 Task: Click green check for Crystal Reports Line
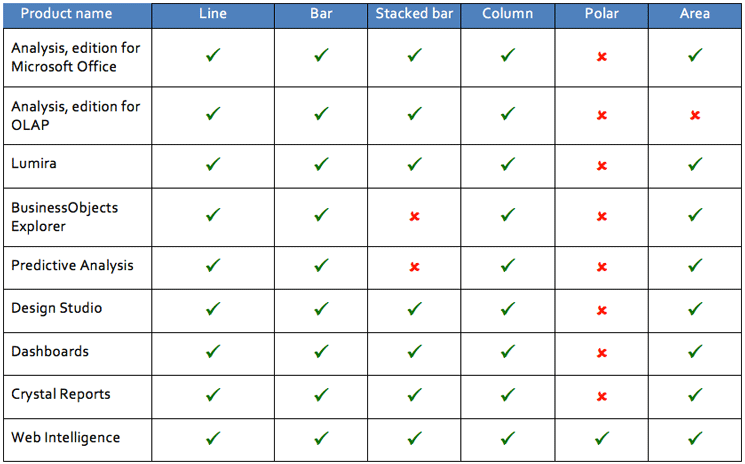213,395
